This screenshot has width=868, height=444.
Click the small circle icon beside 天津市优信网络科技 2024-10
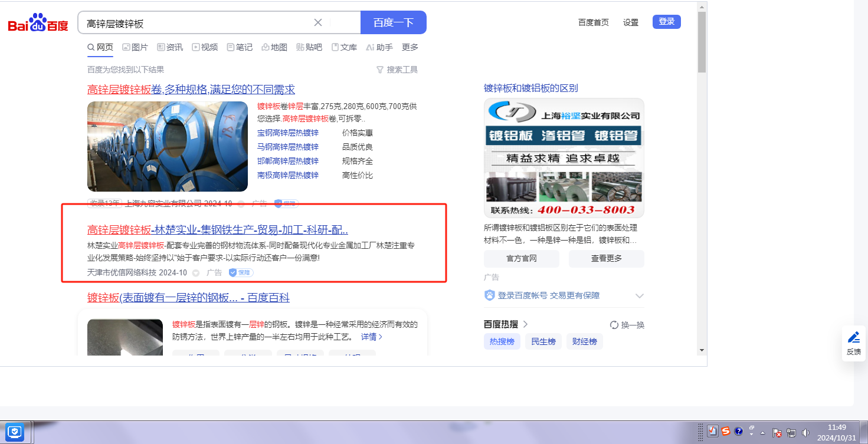(x=196, y=273)
